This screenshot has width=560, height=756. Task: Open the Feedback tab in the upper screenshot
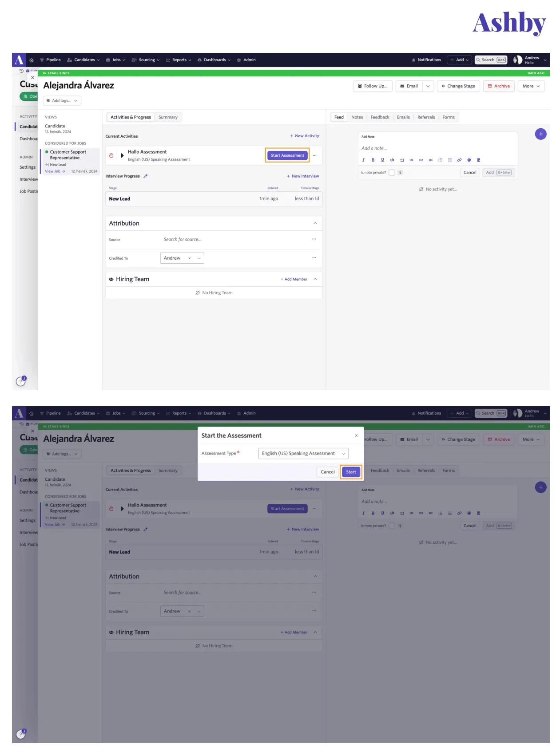click(380, 118)
